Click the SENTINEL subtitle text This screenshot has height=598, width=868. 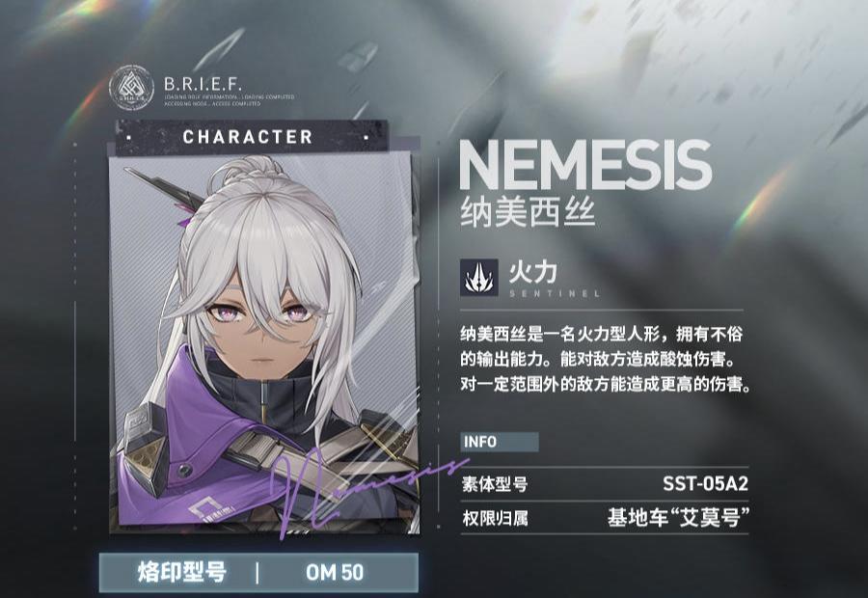pyautogui.click(x=555, y=293)
